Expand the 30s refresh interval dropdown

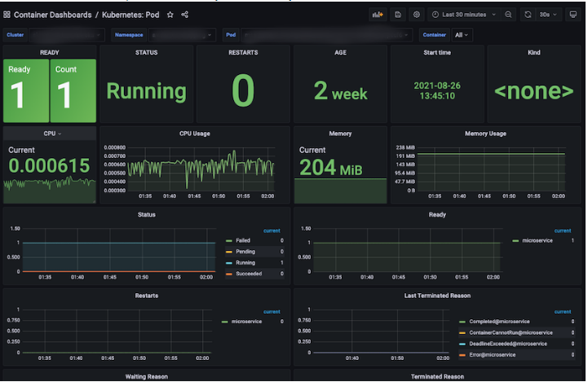click(x=549, y=15)
